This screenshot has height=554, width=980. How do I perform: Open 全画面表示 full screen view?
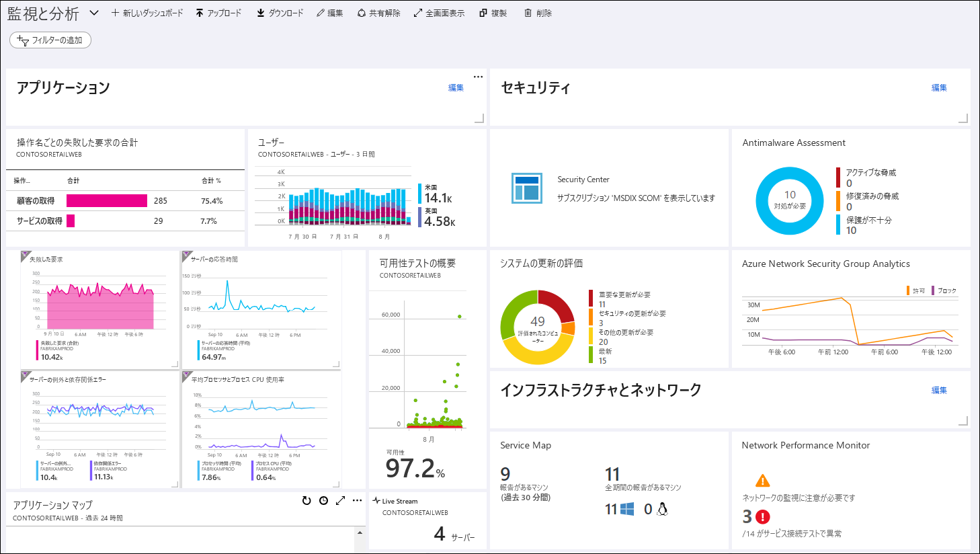click(x=439, y=13)
